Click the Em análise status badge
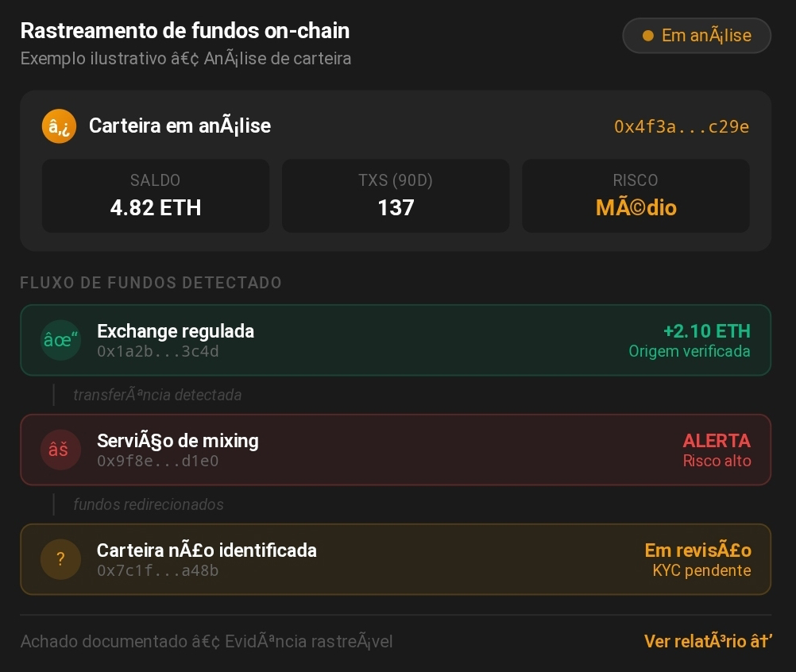The height and width of the screenshot is (672, 796). point(697,36)
